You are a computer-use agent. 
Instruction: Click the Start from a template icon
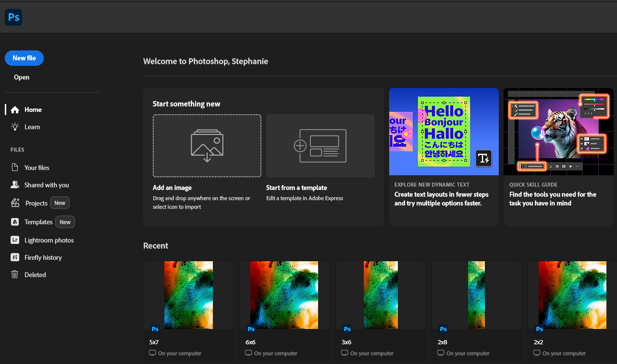pos(320,146)
